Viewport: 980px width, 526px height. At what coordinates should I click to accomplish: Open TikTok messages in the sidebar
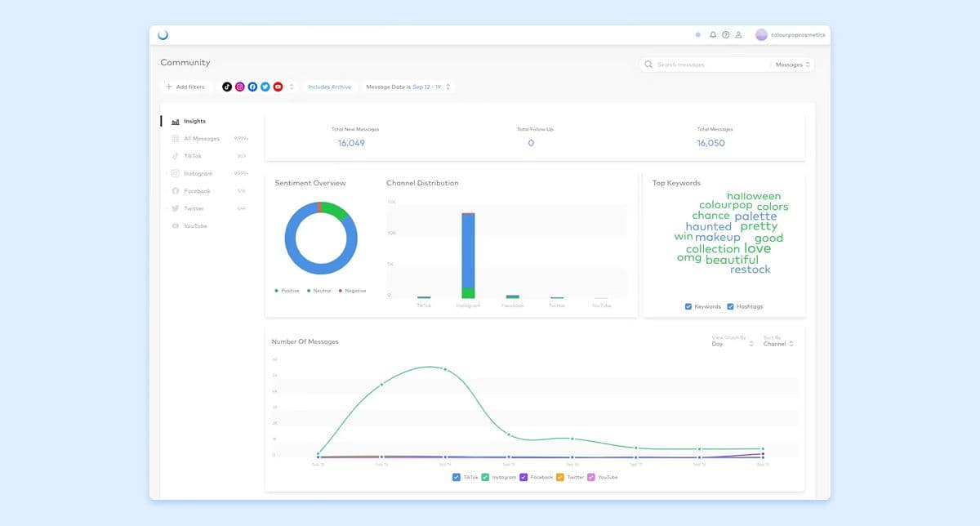[193, 156]
